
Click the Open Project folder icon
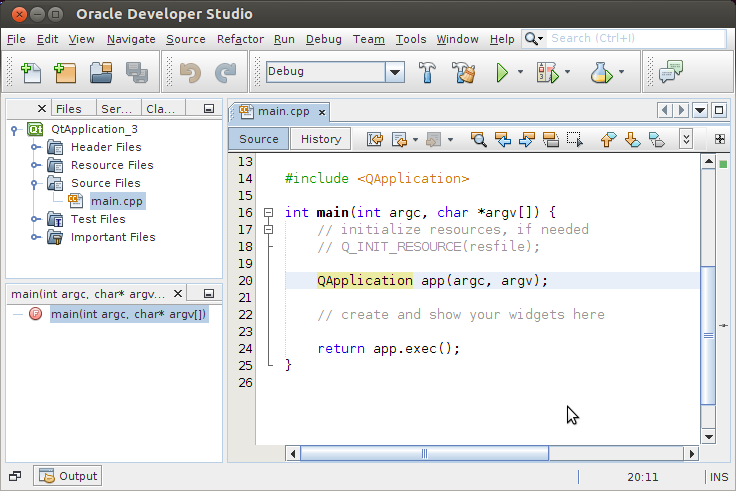coord(101,73)
